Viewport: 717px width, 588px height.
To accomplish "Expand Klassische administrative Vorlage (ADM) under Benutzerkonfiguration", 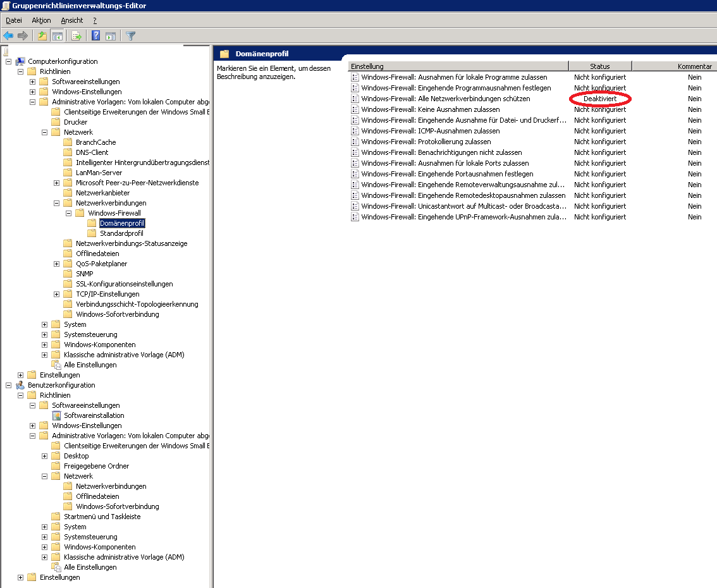I will [44, 557].
